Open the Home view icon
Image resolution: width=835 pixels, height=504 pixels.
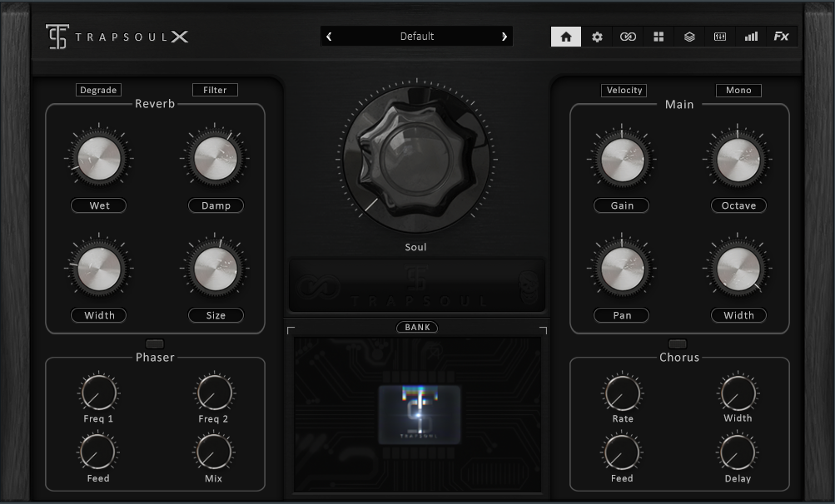(566, 37)
